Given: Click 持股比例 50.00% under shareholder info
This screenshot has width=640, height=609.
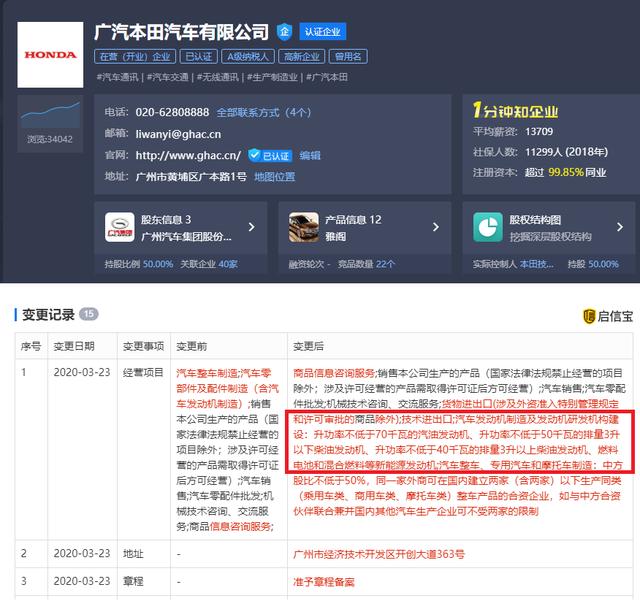Looking at the screenshot, I should click(139, 264).
